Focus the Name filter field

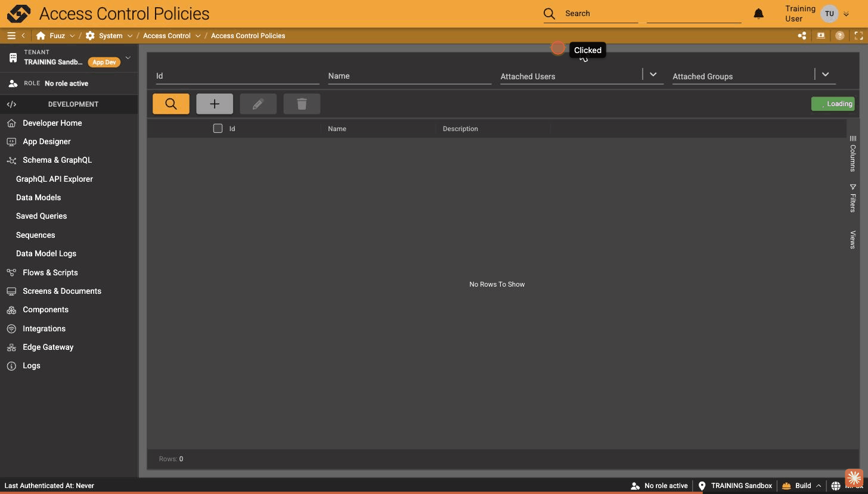[x=410, y=76]
